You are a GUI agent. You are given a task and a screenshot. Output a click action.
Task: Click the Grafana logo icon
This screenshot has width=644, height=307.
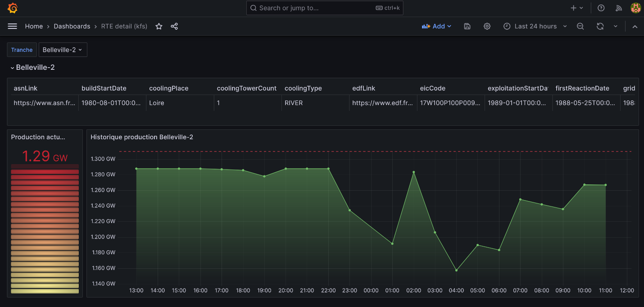pos(13,8)
